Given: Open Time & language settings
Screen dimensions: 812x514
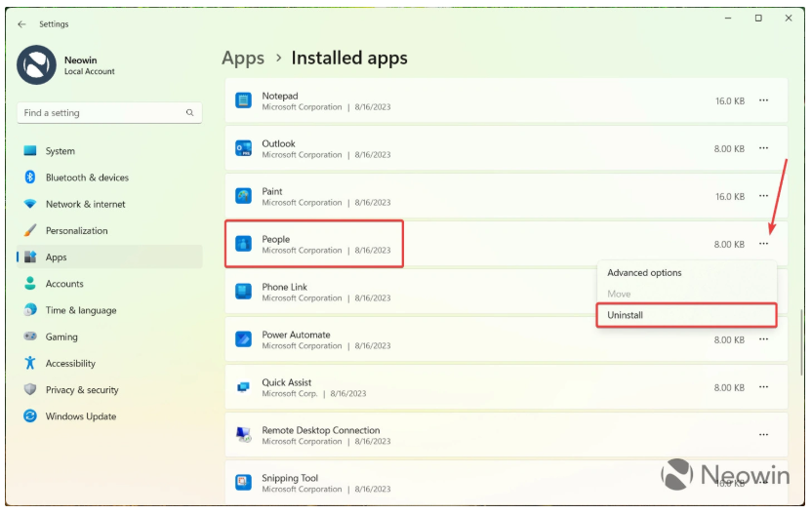Looking at the screenshot, I should (x=109, y=310).
